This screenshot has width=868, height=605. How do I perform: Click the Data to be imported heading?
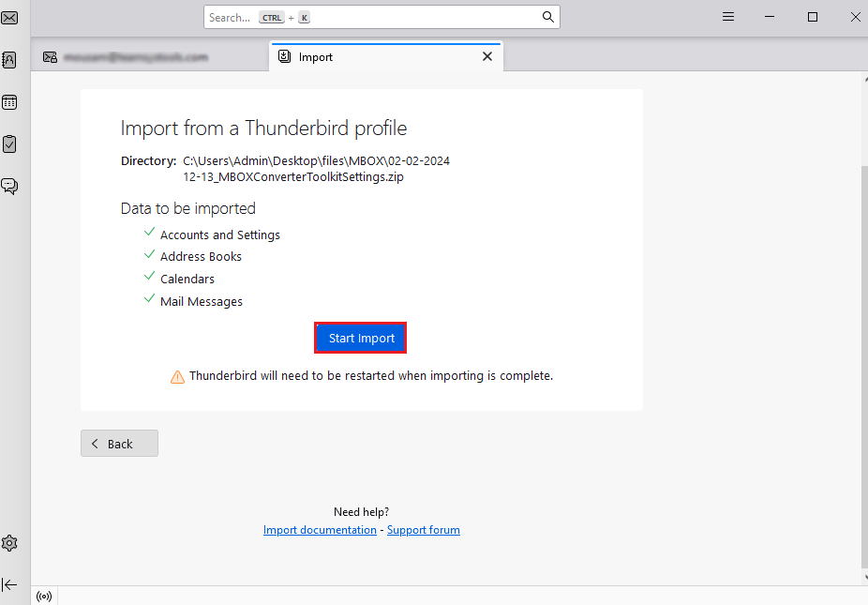(x=188, y=208)
